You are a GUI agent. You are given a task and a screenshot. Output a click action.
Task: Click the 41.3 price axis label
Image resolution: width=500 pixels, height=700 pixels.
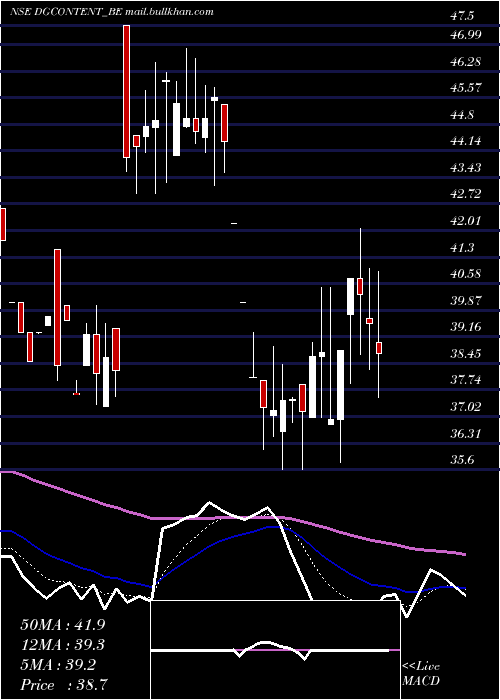click(x=462, y=247)
